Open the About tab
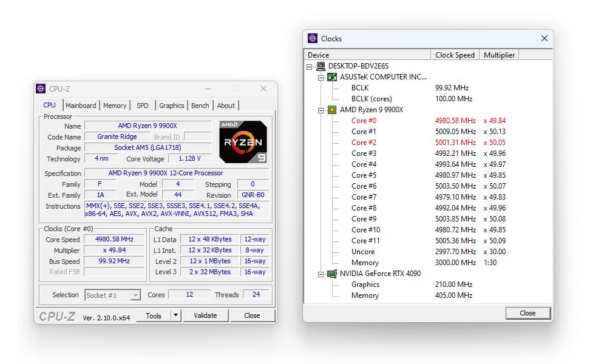The width and height of the screenshot is (607, 364). 226,106
